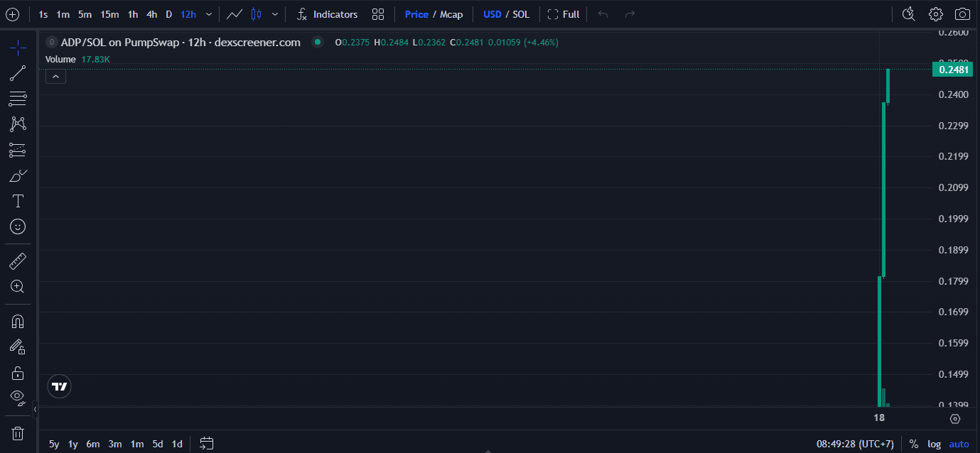Open chart settings gear
Image resolution: width=980 pixels, height=453 pixels.
pyautogui.click(x=935, y=14)
